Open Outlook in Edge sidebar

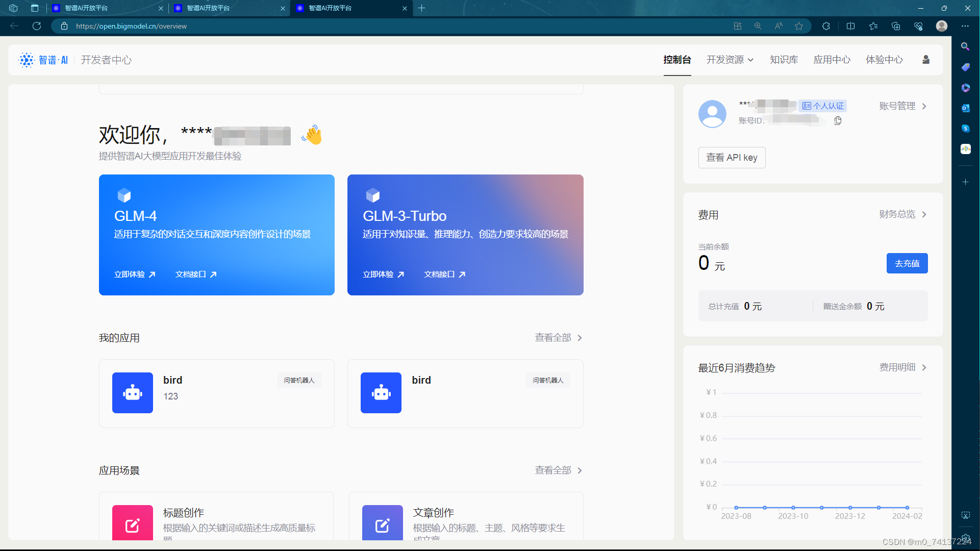coord(965,108)
